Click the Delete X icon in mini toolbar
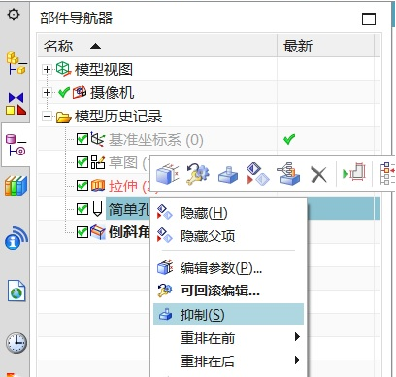The image size is (396, 377). (x=319, y=174)
